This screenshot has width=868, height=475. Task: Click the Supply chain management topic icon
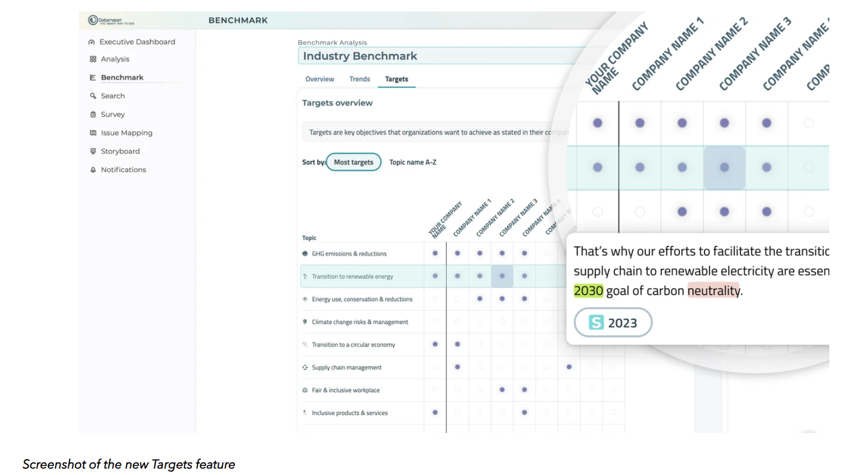(305, 368)
